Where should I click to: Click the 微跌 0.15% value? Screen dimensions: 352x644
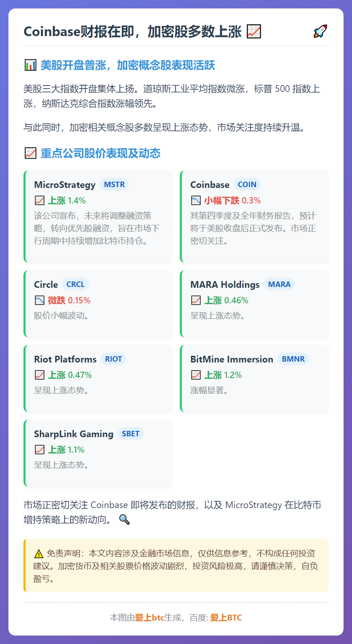pos(69,300)
